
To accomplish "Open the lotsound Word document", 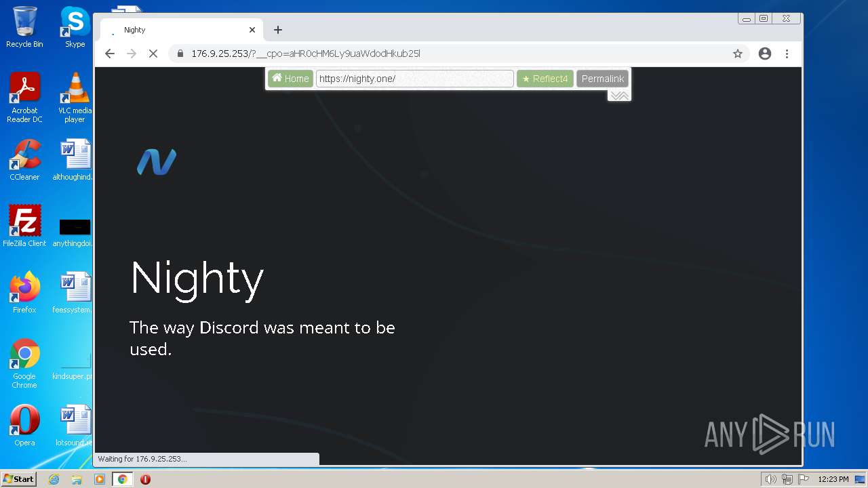I will [x=75, y=426].
